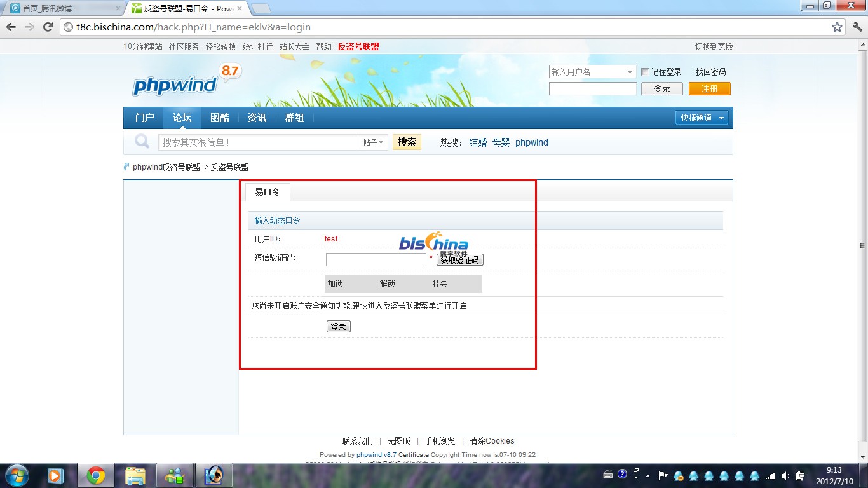Select the 易口令 page tab
This screenshot has width=868, height=488.
pyautogui.click(x=267, y=192)
